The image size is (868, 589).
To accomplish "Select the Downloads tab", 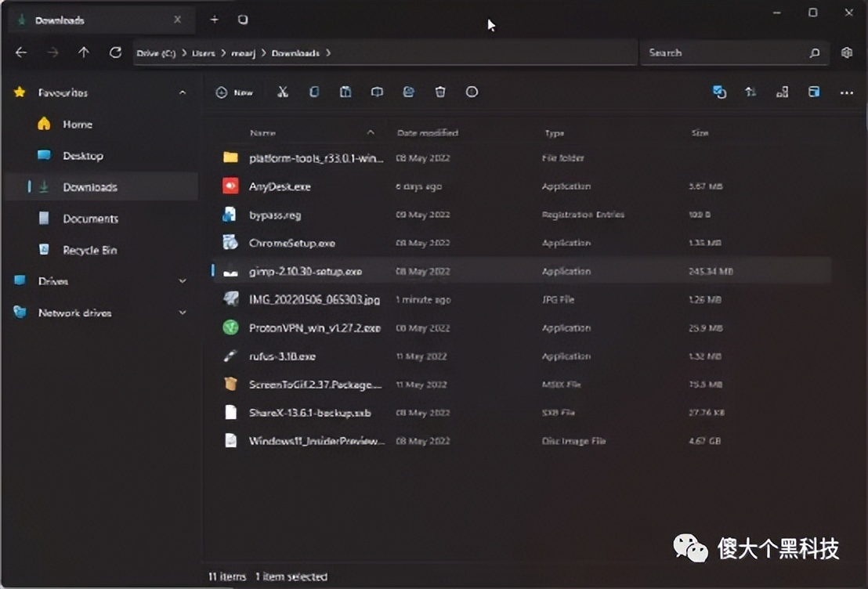I will point(60,20).
